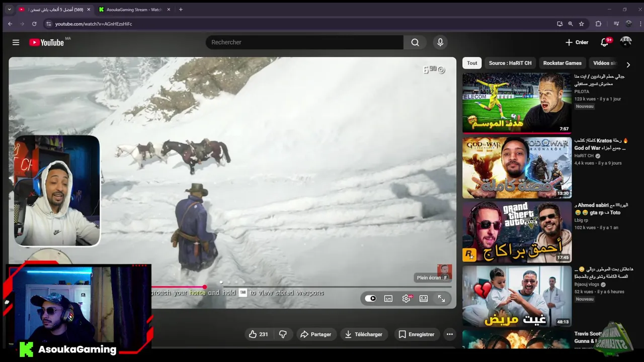Viewport: 644px width, 362px height.
Task: Open the God of War thumbnail 13:30
Action: pyautogui.click(x=517, y=167)
